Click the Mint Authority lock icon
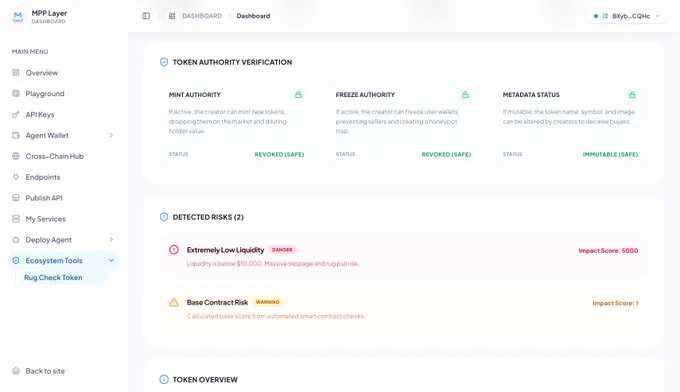Screen dimensions: 680x392 [x=298, y=95]
